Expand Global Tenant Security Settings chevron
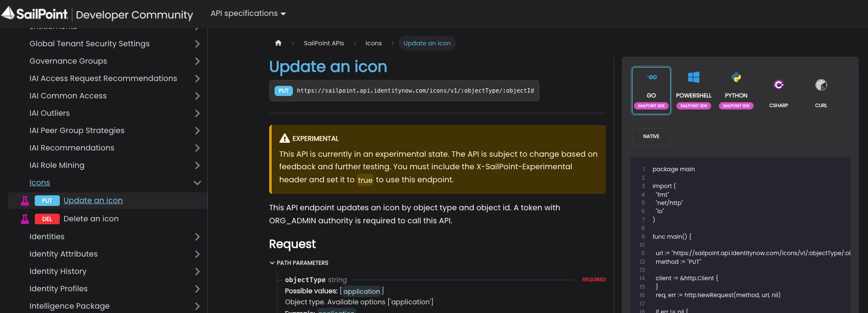 tap(197, 44)
